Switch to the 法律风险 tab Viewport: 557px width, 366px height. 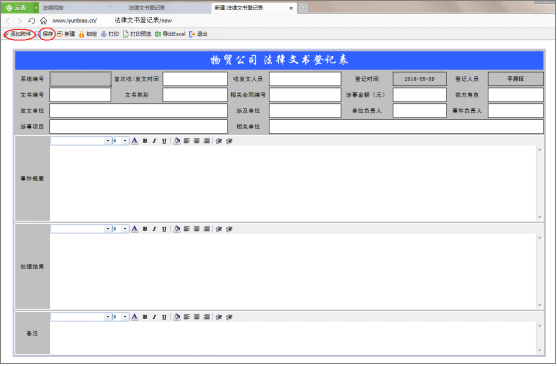click(x=53, y=7)
